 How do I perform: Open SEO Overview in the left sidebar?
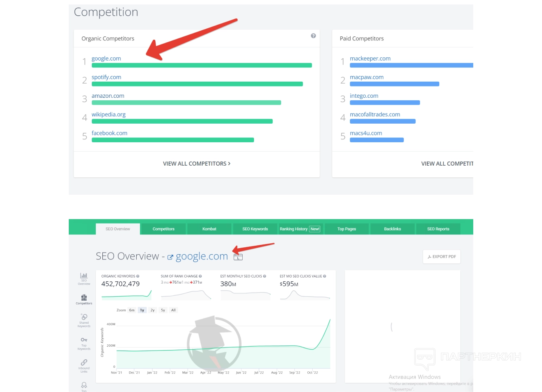click(84, 279)
